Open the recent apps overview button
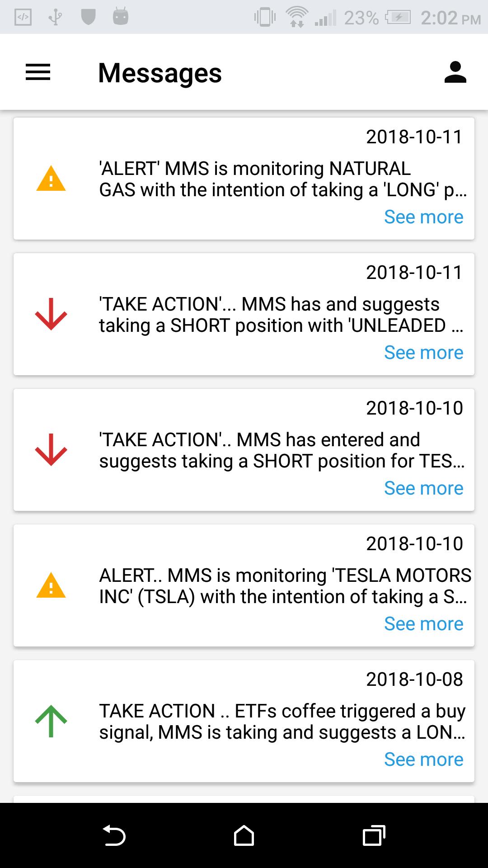Screen dimensions: 488x868 [374, 835]
